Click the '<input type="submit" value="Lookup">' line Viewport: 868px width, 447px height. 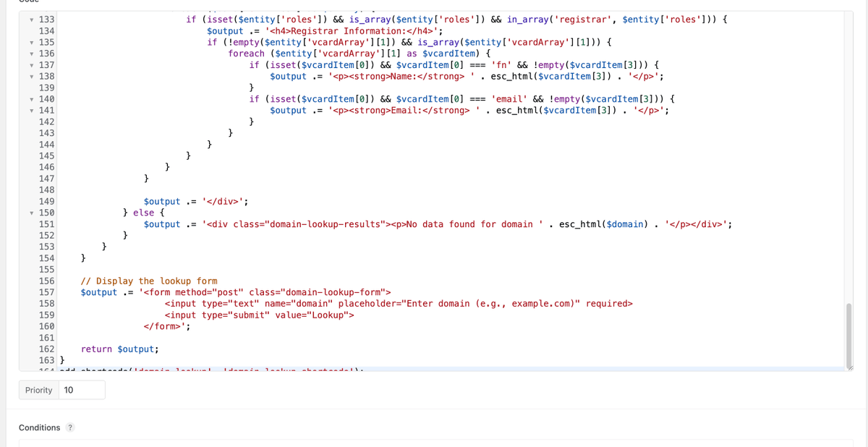pyautogui.click(x=259, y=315)
